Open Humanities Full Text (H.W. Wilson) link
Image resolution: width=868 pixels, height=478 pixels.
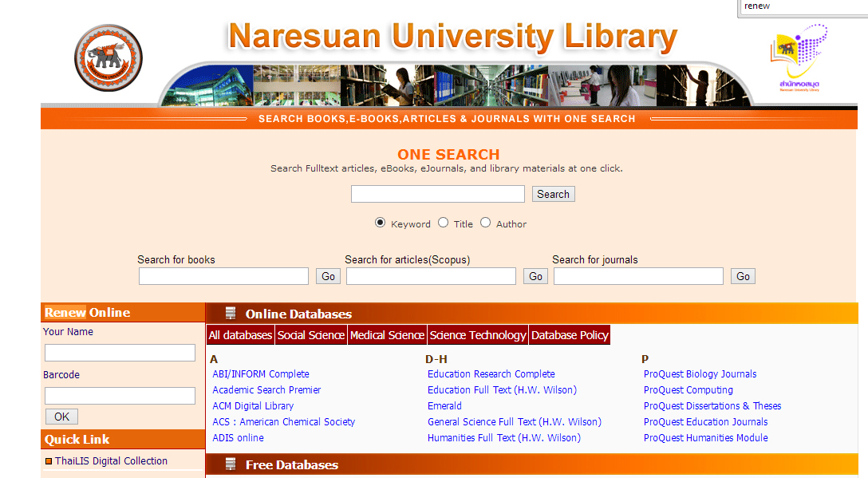pyautogui.click(x=504, y=437)
